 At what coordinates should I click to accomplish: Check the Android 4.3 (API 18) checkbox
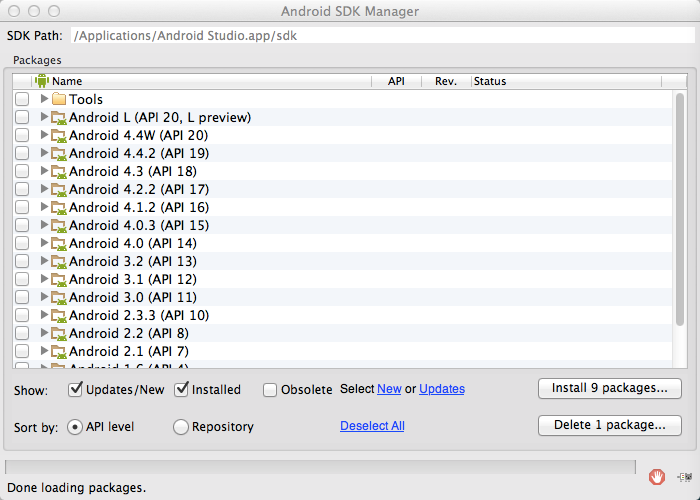tap(22, 171)
